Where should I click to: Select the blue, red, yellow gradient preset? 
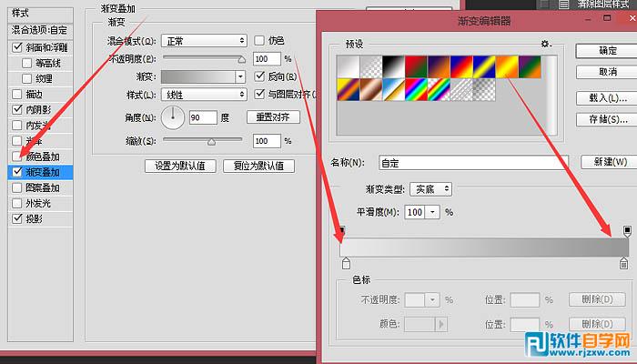(462, 67)
